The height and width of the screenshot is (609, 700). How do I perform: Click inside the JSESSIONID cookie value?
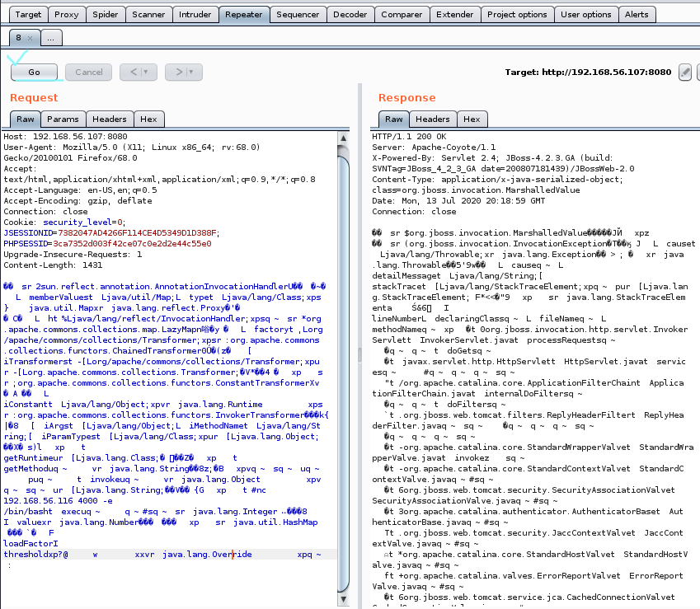(x=137, y=233)
